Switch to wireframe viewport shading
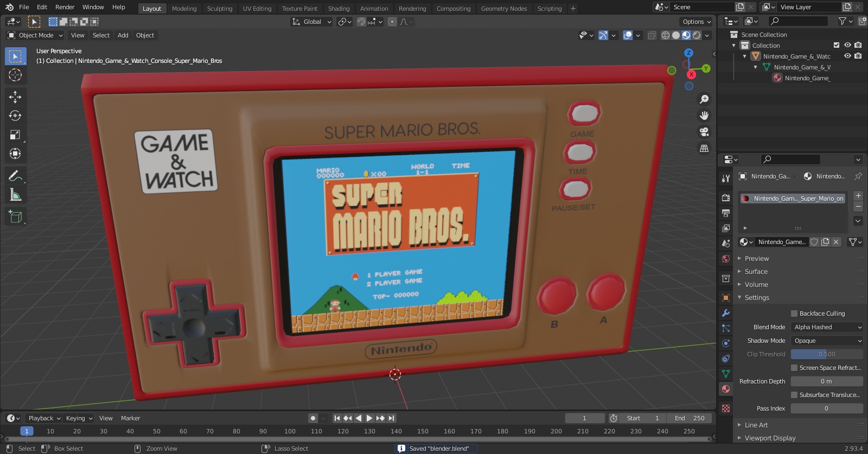The width and height of the screenshot is (868, 454). pyautogui.click(x=665, y=35)
